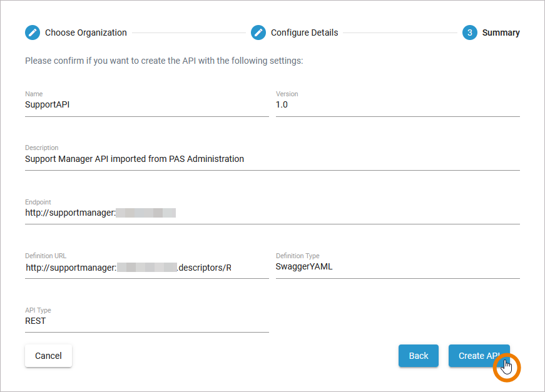The image size is (545, 392).
Task: Click the Create API button
Action: tap(479, 356)
